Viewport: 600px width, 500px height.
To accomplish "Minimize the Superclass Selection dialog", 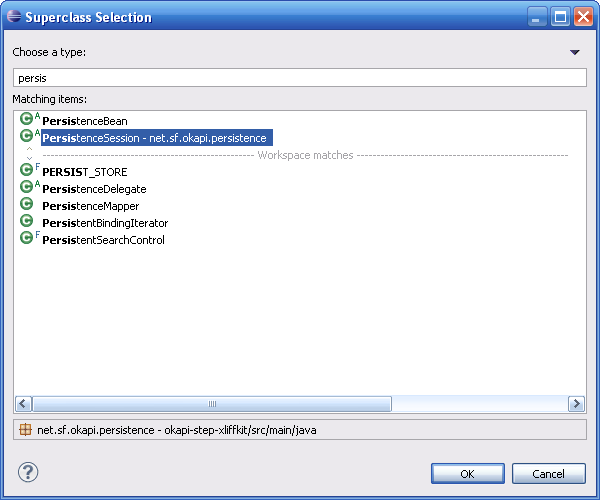I will tap(536, 17).
